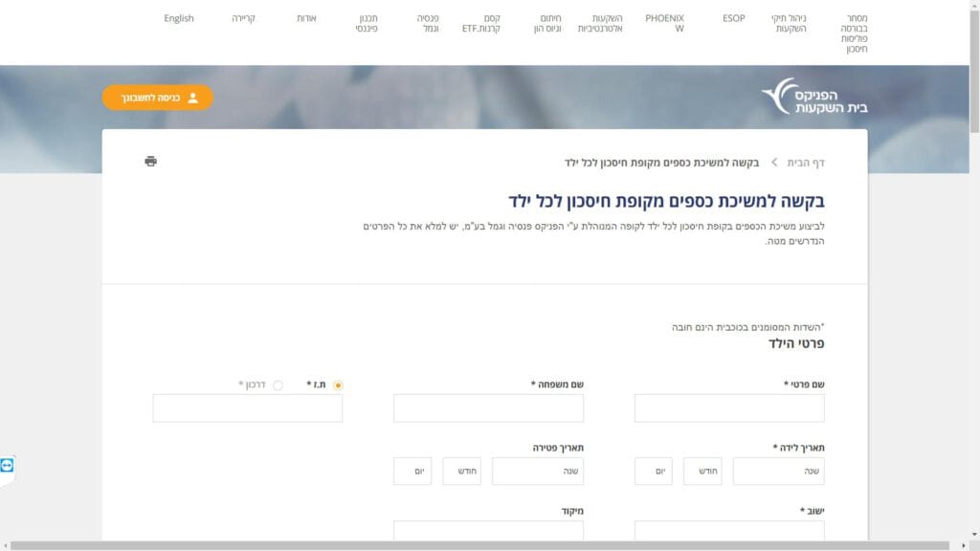Click the Phoenix investment house logo
The image size is (980, 551).
click(x=813, y=97)
